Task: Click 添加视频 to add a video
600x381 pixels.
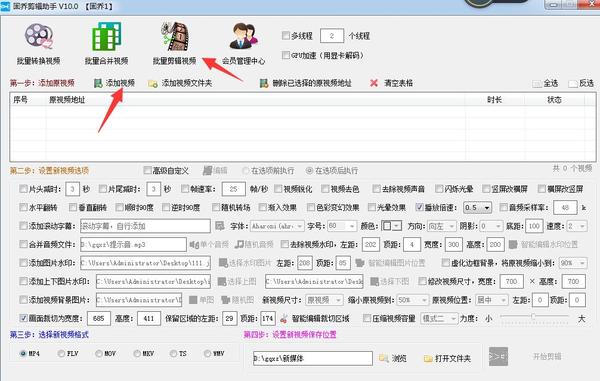Action: click(114, 83)
